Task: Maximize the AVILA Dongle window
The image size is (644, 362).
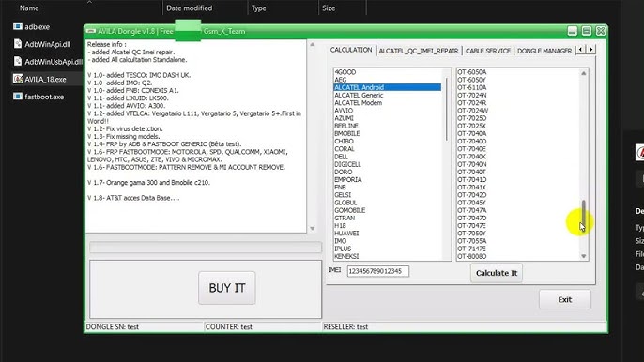Action: (x=587, y=31)
